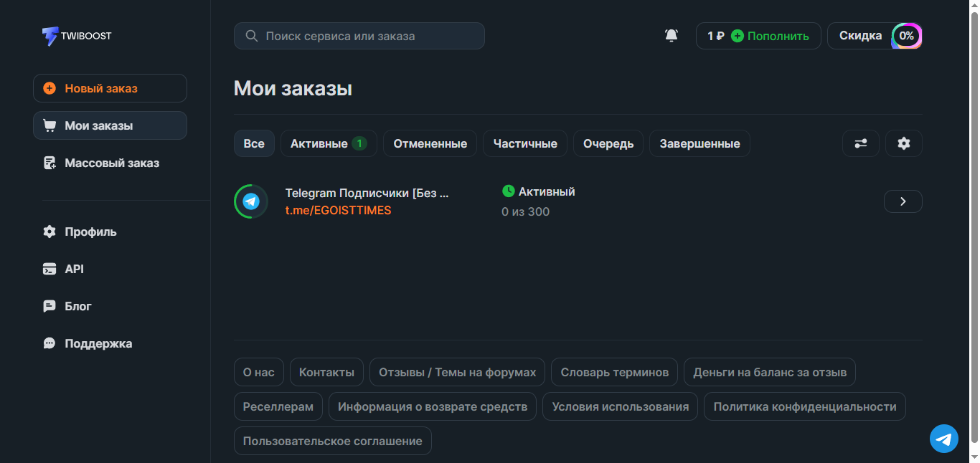Expand the Telegram order details chevron
The width and height of the screenshot is (980, 463).
(x=903, y=201)
